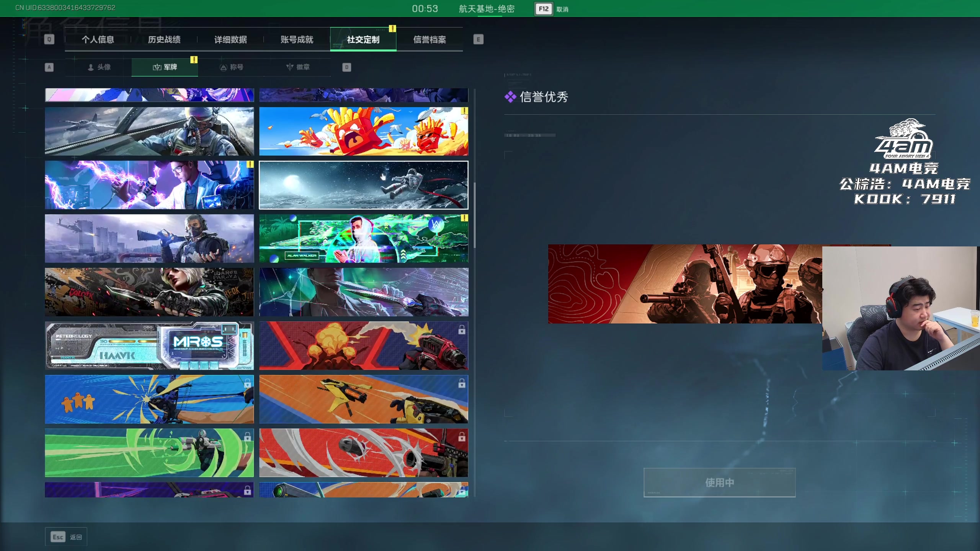Click the CN UID number text

tap(65, 8)
